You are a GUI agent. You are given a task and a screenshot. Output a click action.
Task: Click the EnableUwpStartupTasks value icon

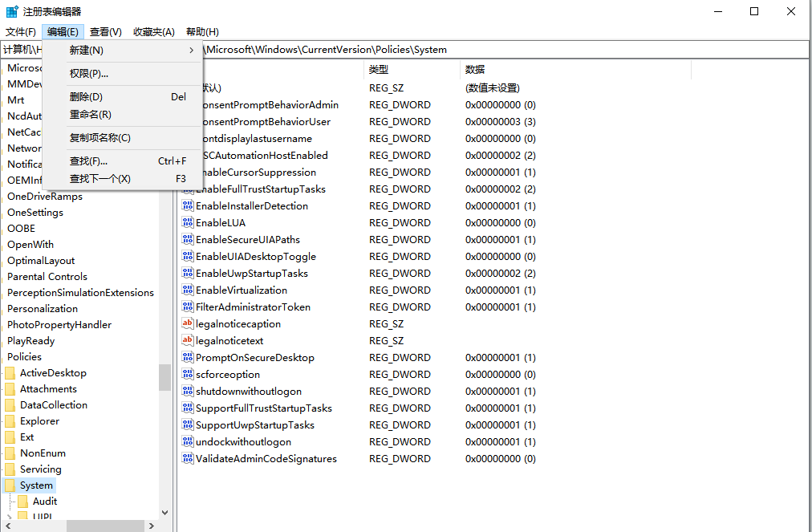pos(188,273)
